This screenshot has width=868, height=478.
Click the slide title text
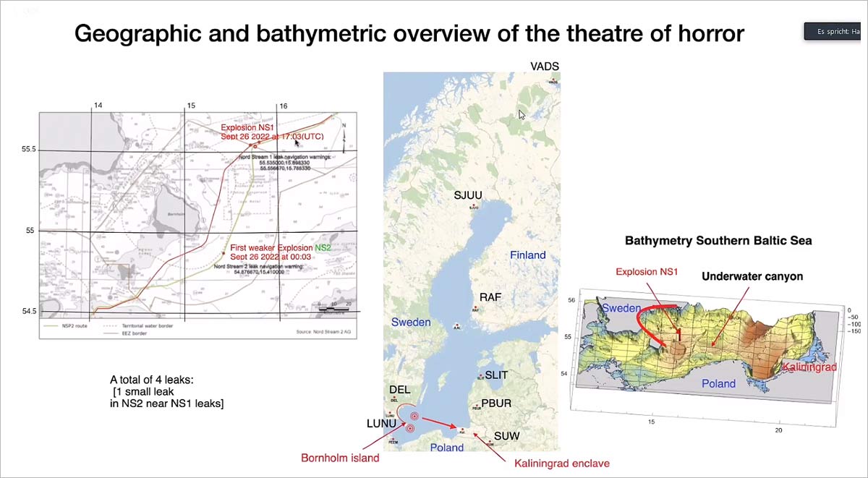[409, 33]
